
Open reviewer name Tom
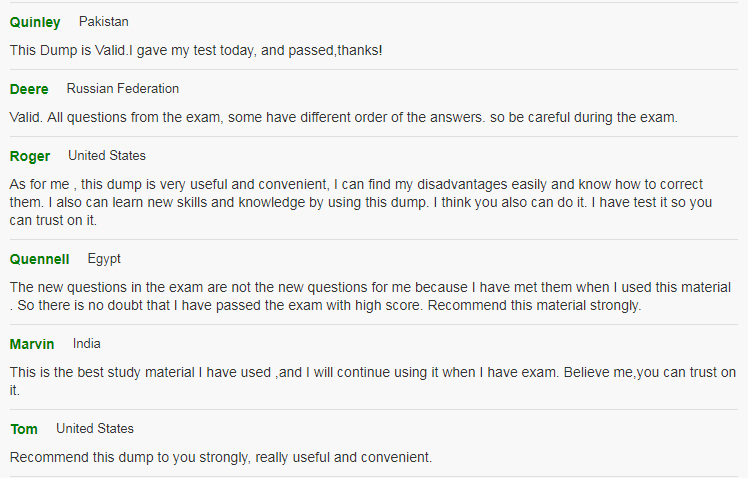click(x=24, y=429)
